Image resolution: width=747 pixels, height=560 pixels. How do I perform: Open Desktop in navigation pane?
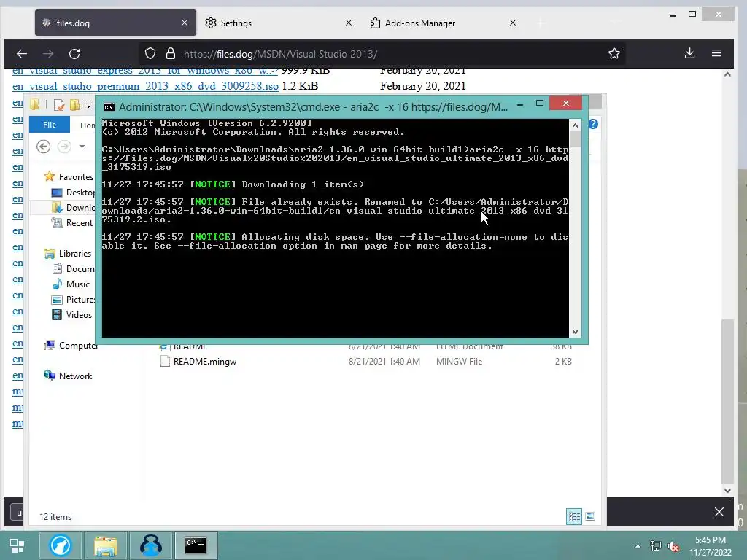[x=74, y=192]
